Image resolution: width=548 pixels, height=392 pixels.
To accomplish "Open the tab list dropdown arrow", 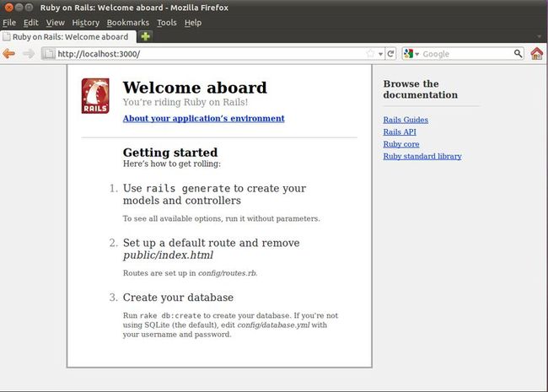I will pos(540,36).
